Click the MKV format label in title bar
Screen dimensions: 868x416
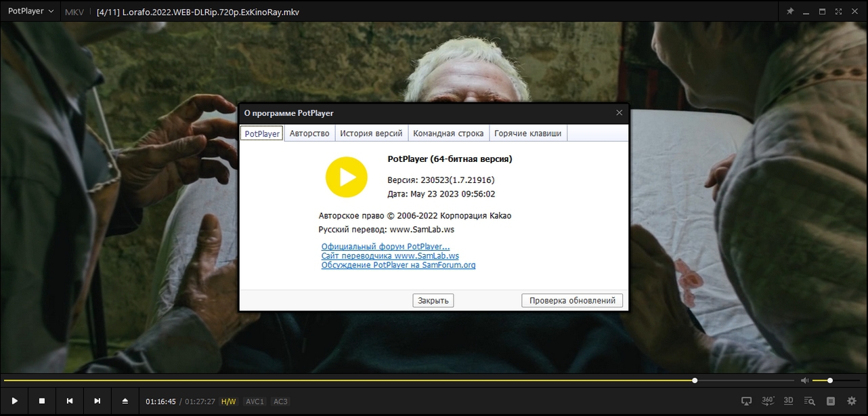[x=74, y=12]
